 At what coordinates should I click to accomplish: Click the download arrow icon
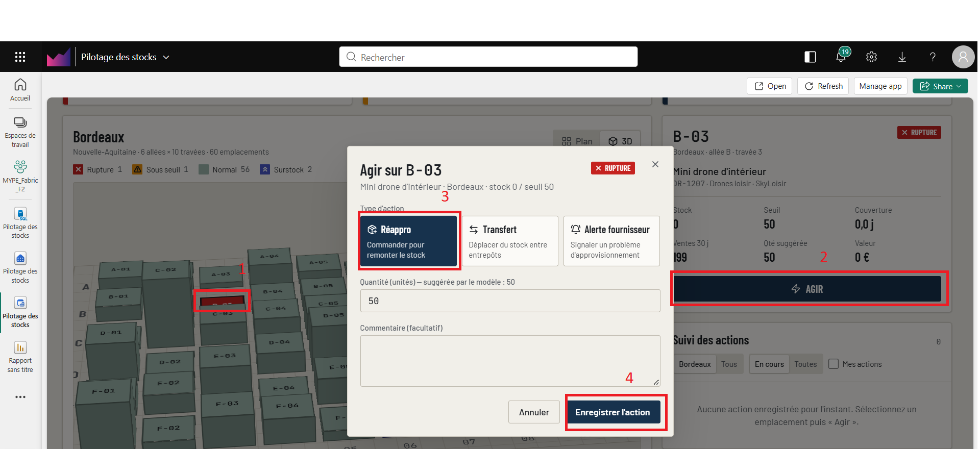point(902,57)
